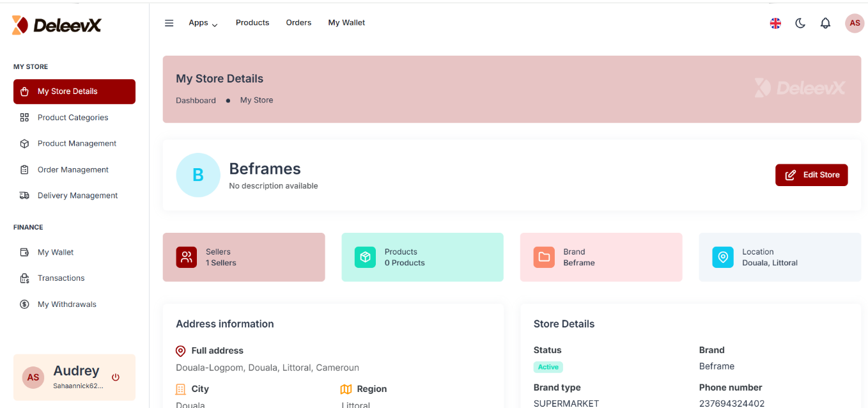Click the Douala-Logpom full address text
This screenshot has width=868, height=408.
pyautogui.click(x=267, y=368)
